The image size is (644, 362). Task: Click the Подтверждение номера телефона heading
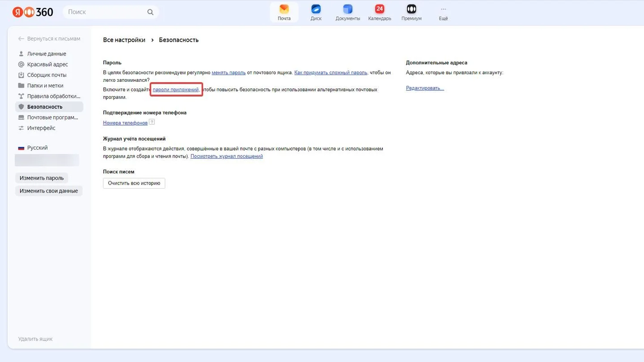(x=145, y=113)
